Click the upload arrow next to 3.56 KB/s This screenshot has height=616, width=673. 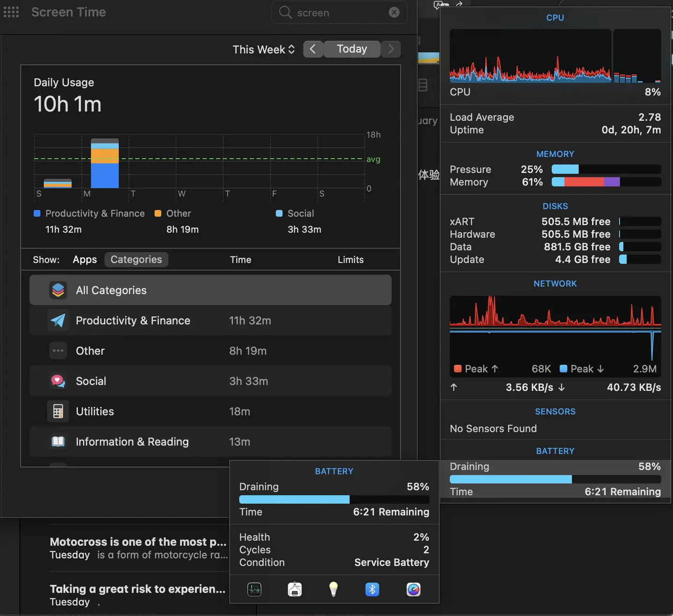click(453, 387)
